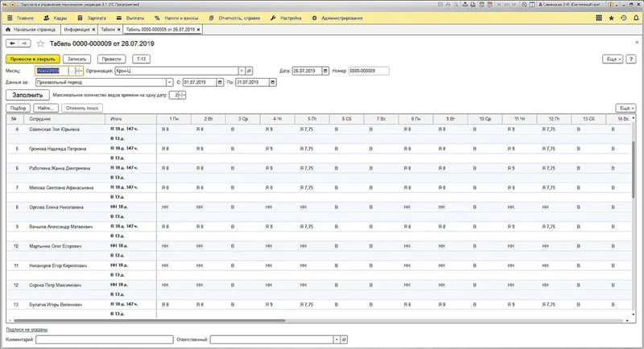Open the Настройка menu
Image resolution: width=644 pixels, height=349 pixels.
point(287,18)
